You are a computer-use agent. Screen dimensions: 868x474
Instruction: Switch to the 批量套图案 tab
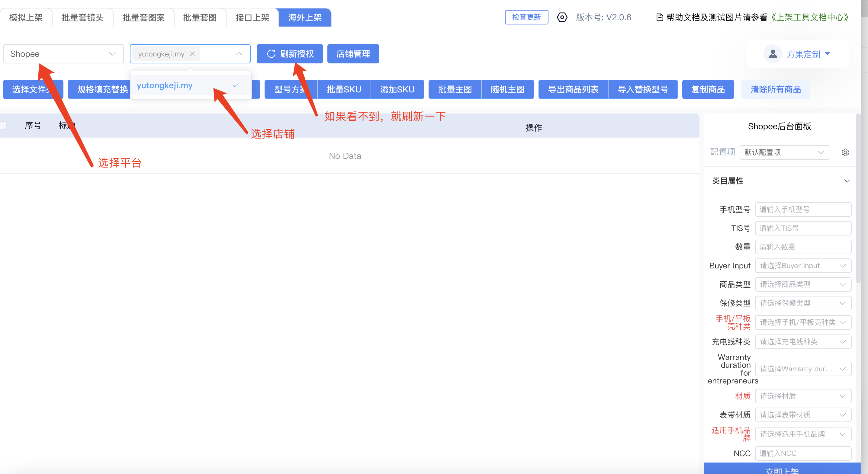(x=143, y=18)
